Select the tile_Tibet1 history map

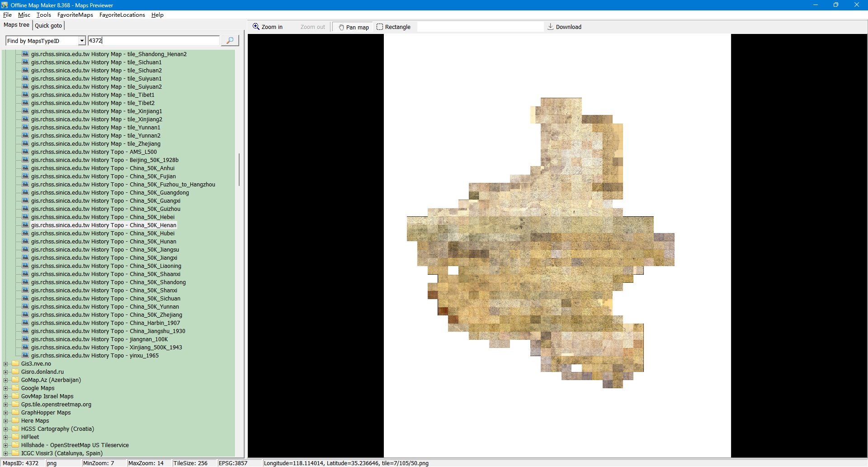tap(92, 95)
